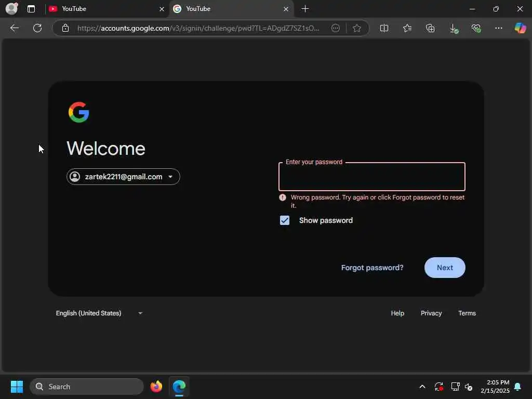Switch to the first YouTube tab

pos(107,9)
